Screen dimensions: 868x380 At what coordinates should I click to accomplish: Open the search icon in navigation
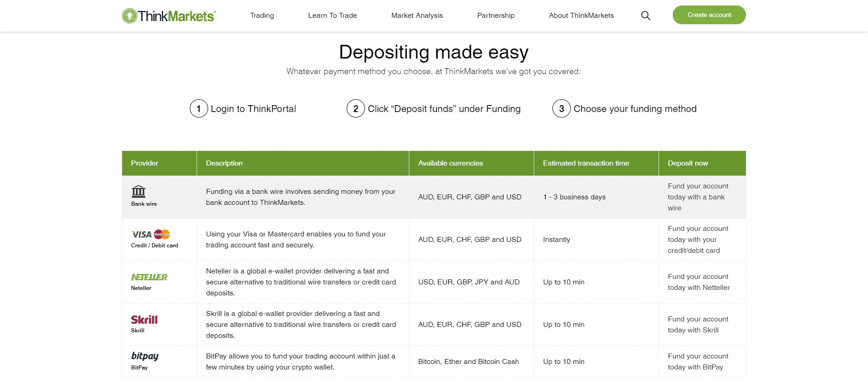645,16
